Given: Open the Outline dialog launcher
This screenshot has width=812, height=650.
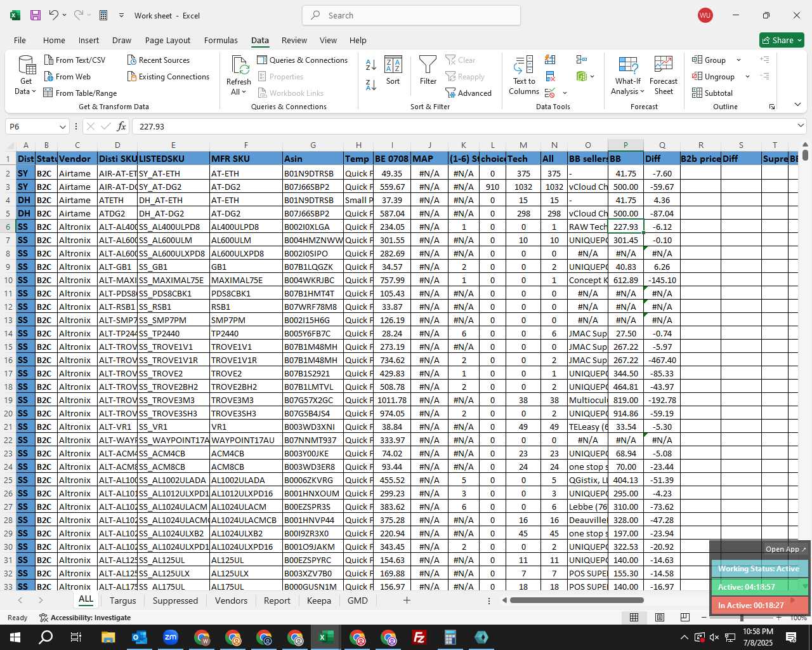Looking at the screenshot, I should [x=772, y=107].
